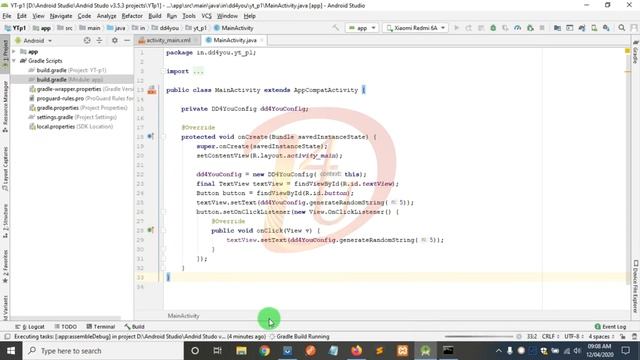640x360 pixels.
Task: Open the Logcat tool window
Action: [30, 327]
